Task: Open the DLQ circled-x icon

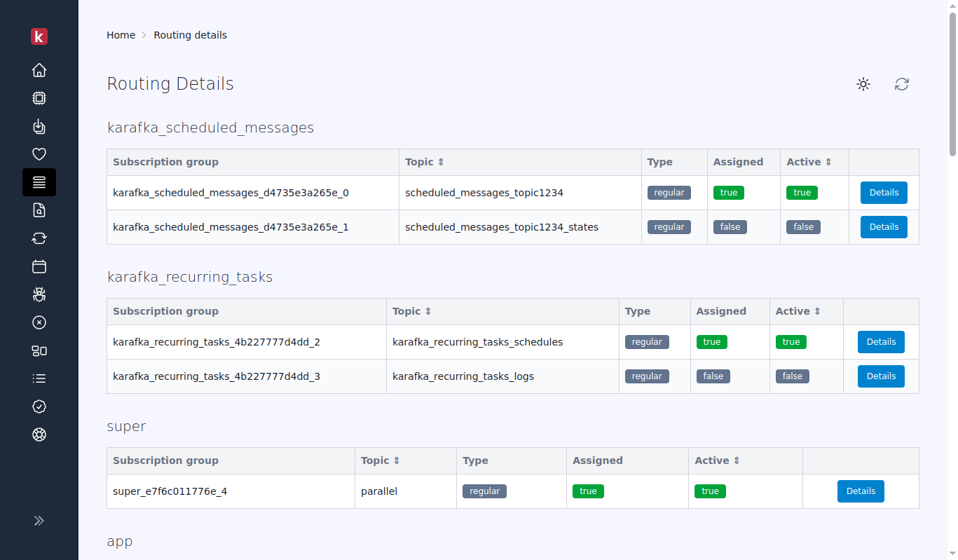Action: point(39,322)
